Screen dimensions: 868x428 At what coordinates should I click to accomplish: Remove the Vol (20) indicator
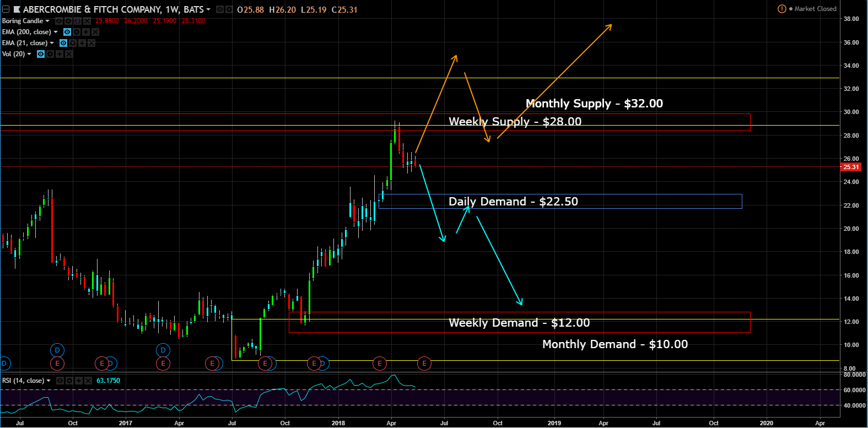[x=69, y=54]
